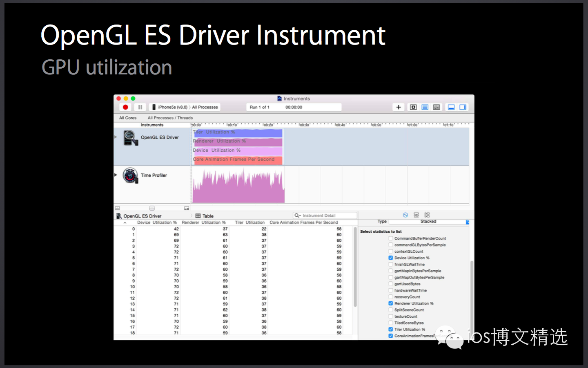Switch to the Instruments strategy list icon
This screenshot has height=368, width=588.
[425, 107]
